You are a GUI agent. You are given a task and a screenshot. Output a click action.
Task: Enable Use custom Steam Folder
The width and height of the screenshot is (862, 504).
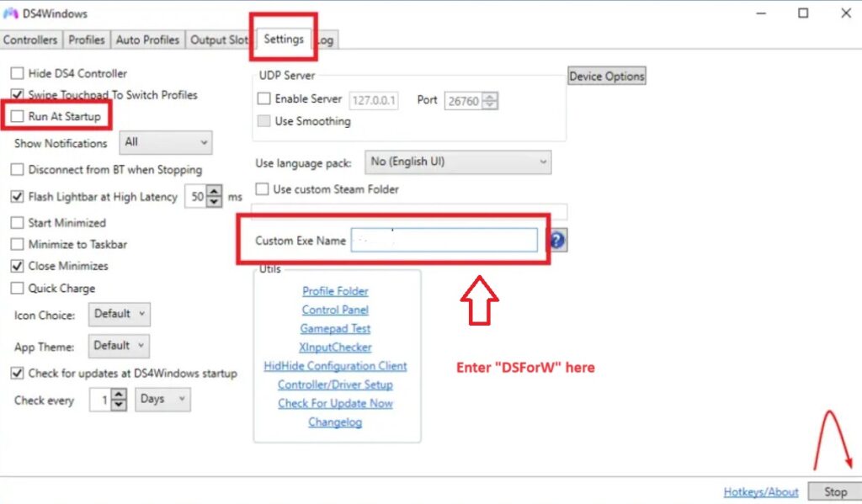point(263,189)
